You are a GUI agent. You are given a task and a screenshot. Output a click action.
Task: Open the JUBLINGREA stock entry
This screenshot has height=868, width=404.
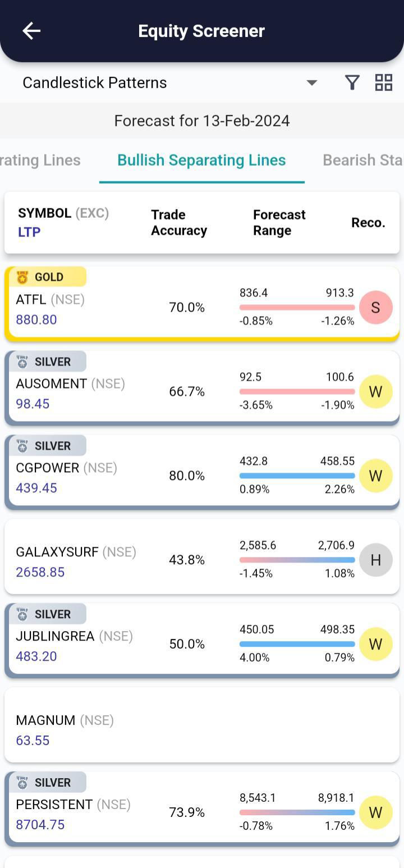coord(74,637)
